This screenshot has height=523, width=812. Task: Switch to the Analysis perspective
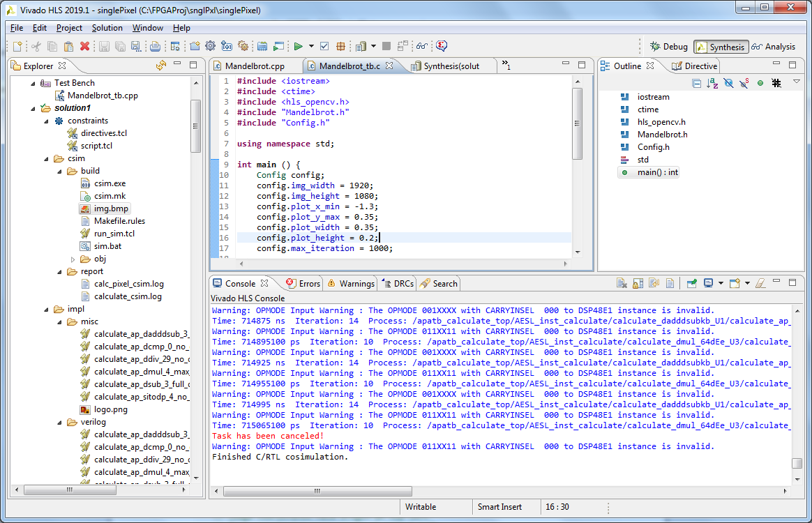click(773, 47)
